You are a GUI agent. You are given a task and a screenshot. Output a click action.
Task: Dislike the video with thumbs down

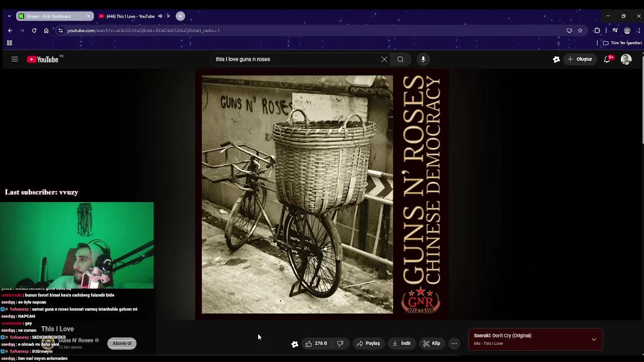pos(340,343)
